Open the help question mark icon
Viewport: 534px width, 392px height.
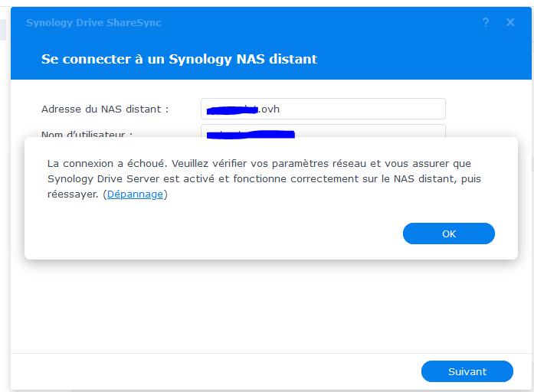(x=486, y=22)
